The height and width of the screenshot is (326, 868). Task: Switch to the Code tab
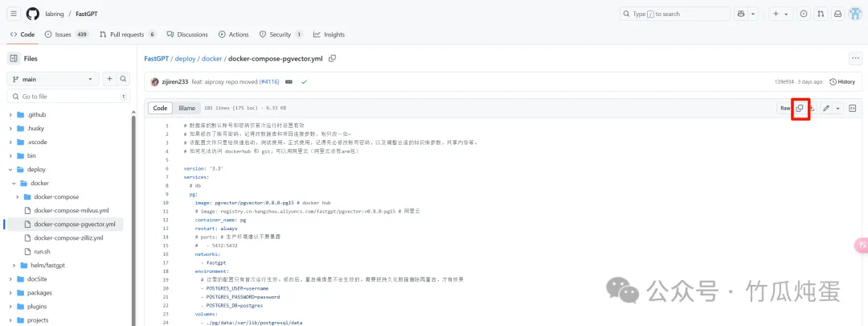pos(23,35)
